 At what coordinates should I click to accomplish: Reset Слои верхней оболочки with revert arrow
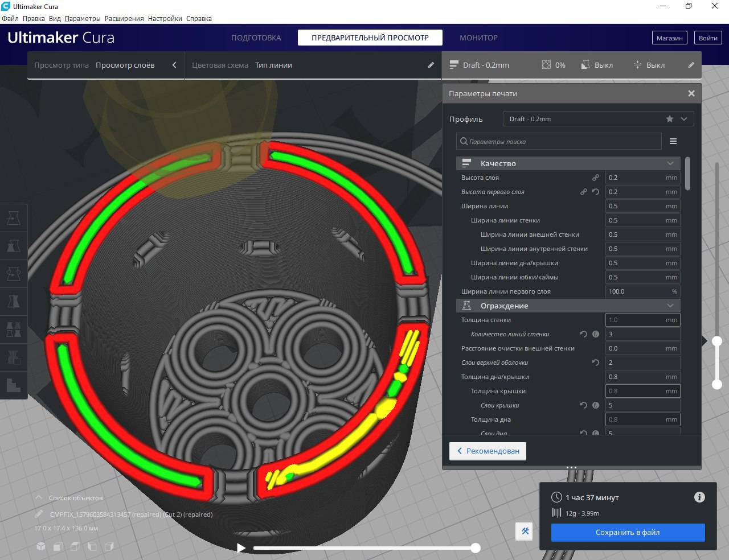tap(596, 363)
